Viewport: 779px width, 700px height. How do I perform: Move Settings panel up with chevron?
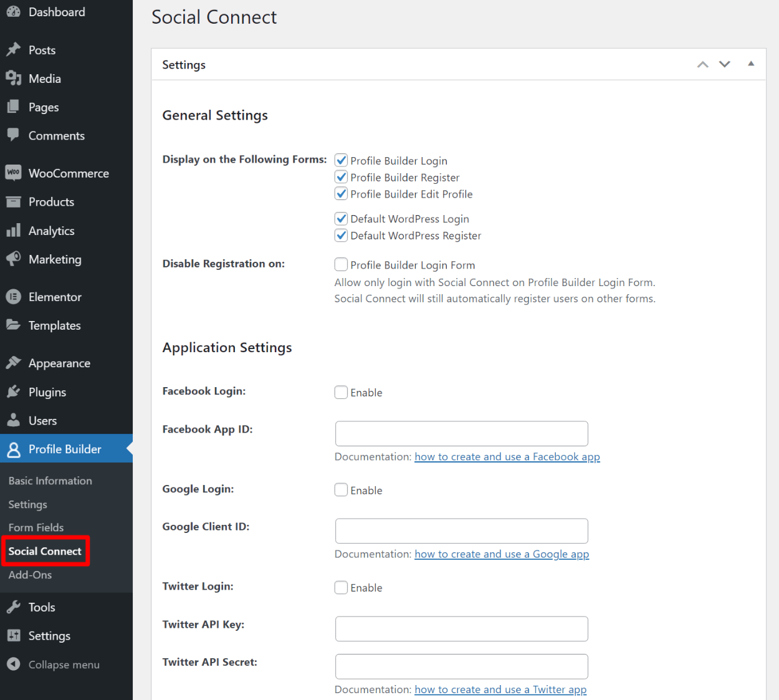click(703, 64)
